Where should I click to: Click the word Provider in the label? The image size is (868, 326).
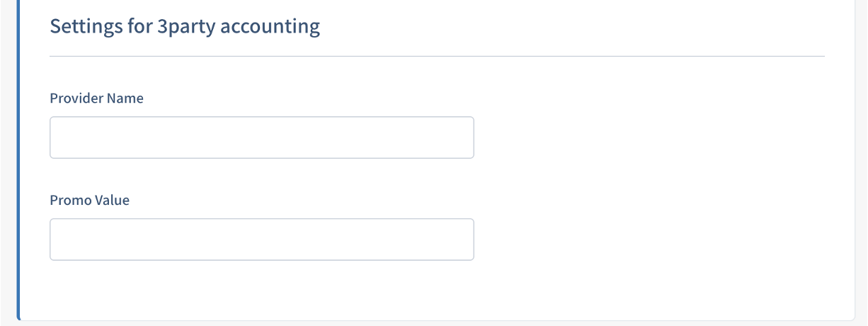(x=76, y=99)
